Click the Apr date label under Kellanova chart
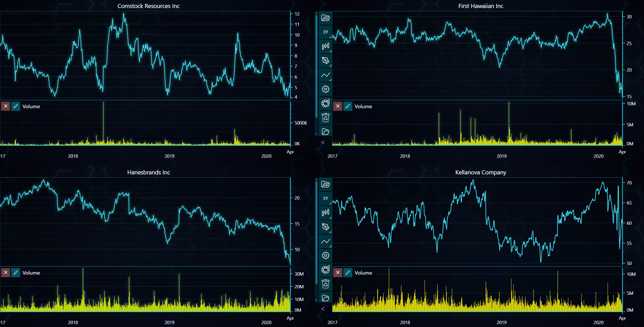 point(622,318)
